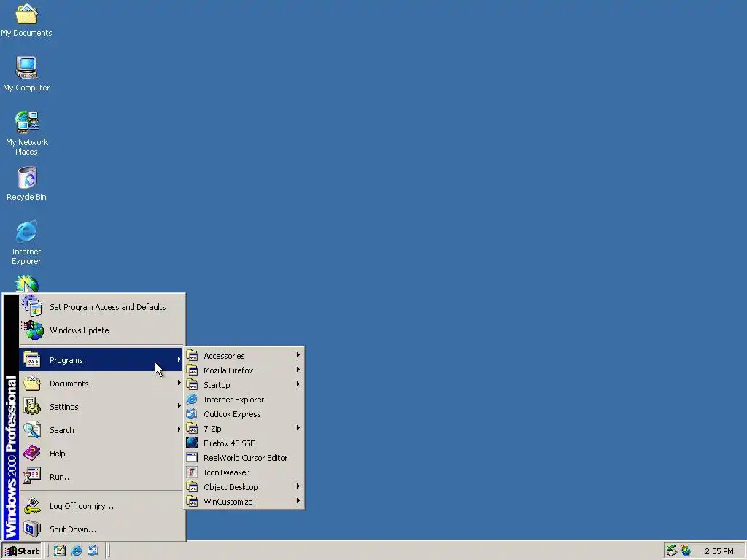Select My Network Places desktop icon

26,133
